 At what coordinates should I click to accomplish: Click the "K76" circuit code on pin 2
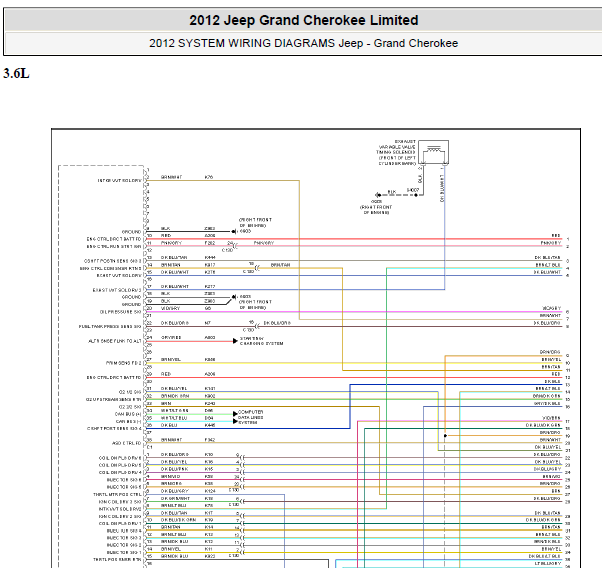point(209,177)
